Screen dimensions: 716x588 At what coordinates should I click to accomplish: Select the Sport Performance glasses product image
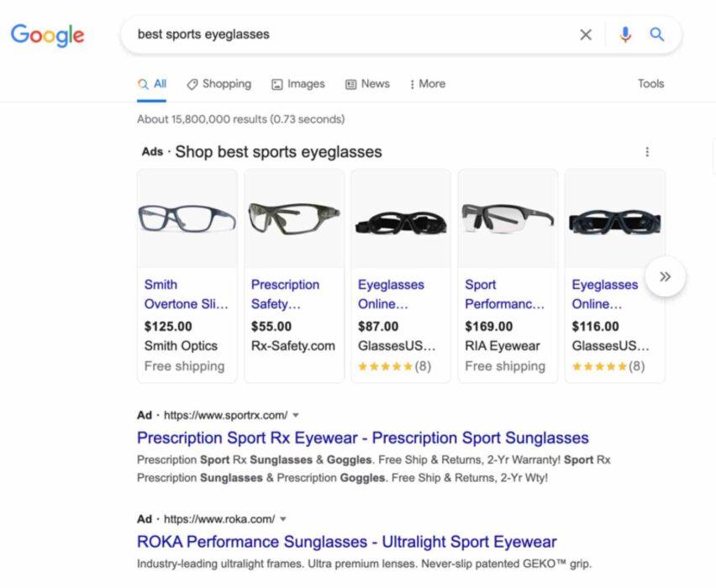508,217
